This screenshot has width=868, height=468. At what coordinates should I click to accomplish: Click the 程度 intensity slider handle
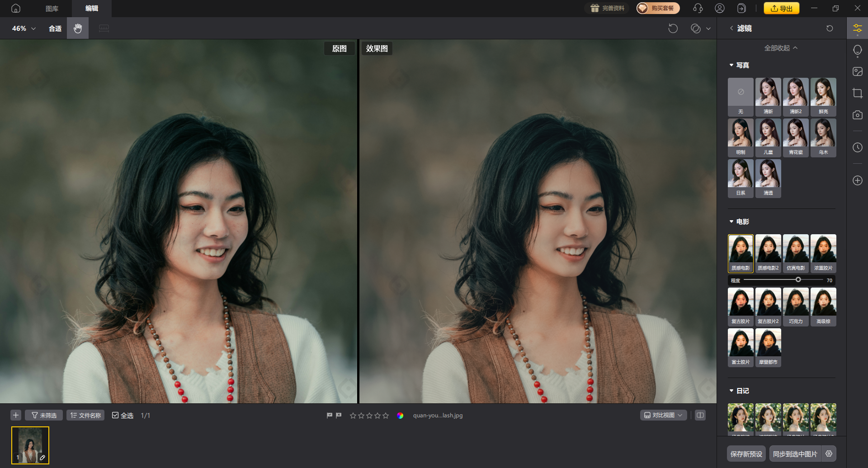click(798, 280)
